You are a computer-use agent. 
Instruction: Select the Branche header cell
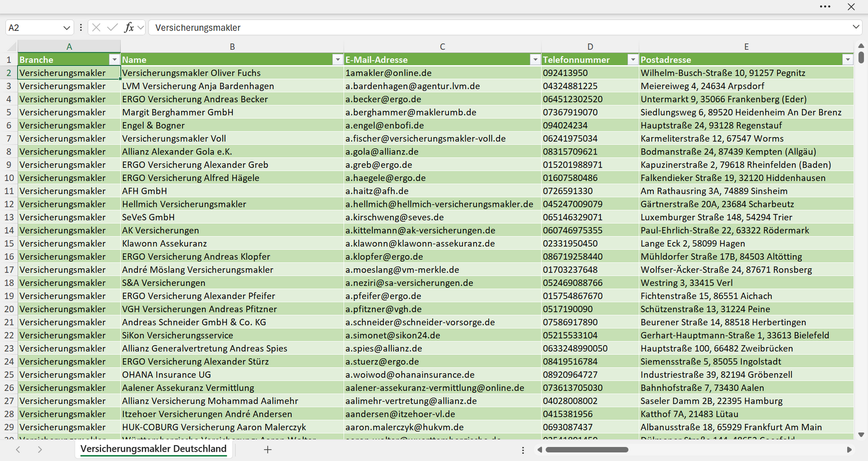[x=69, y=59]
